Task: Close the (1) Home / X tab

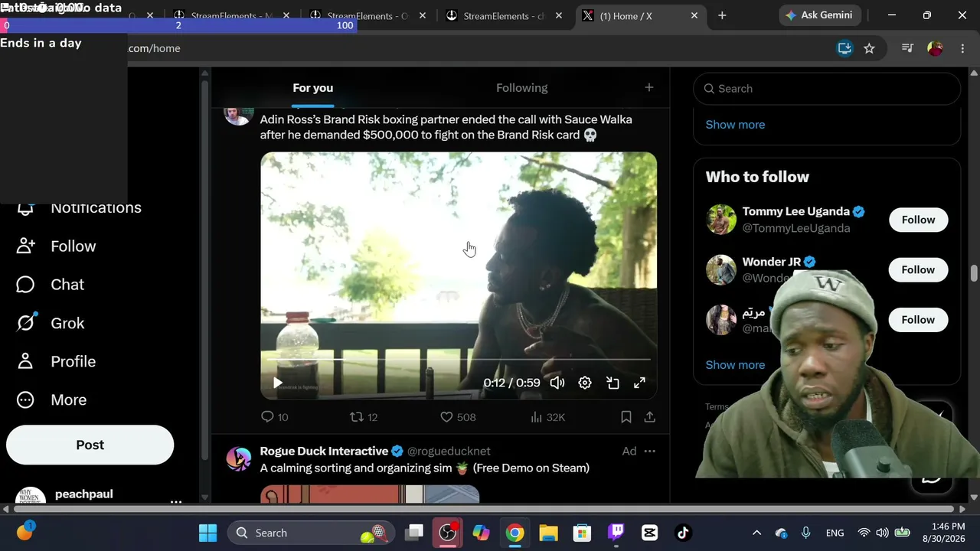Action: tap(694, 15)
